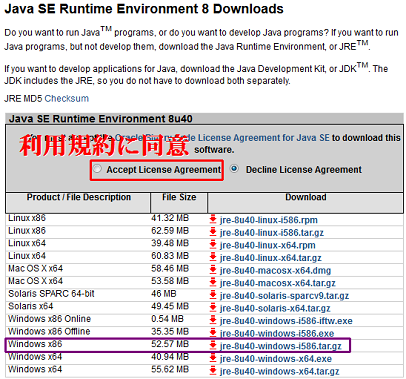Download jre-8u40-solaris-sparcv9.tar.gz file

point(284,296)
